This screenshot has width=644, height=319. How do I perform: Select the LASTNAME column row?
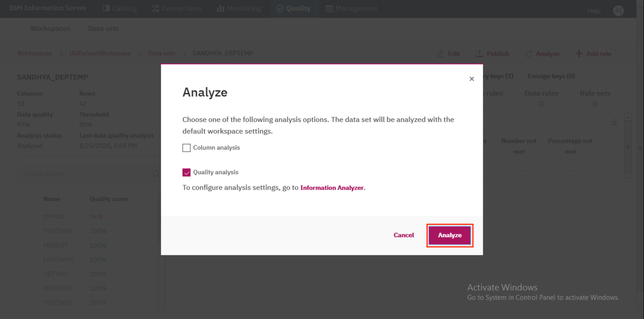coord(87,260)
